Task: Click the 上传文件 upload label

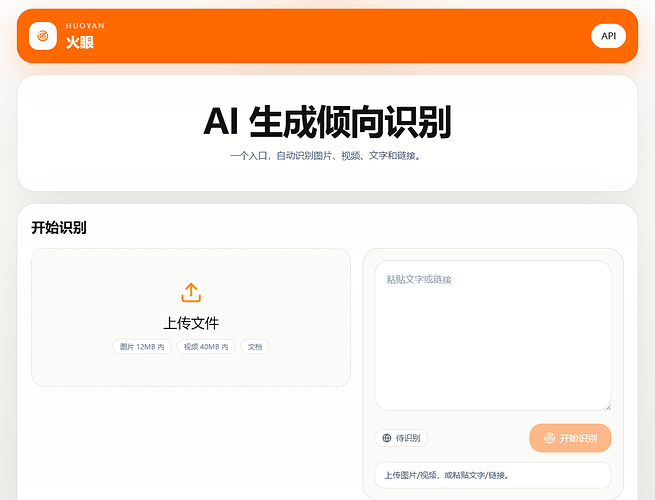Action: 191,323
